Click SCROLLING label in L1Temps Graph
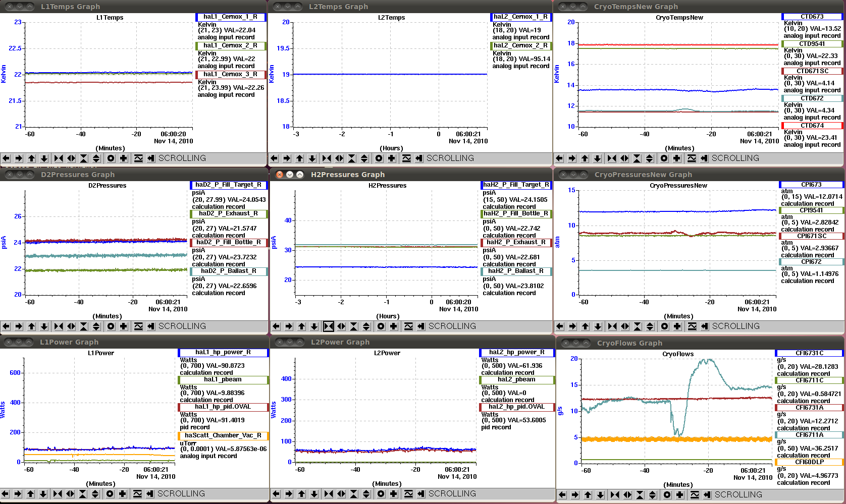846x504 pixels. tap(182, 158)
